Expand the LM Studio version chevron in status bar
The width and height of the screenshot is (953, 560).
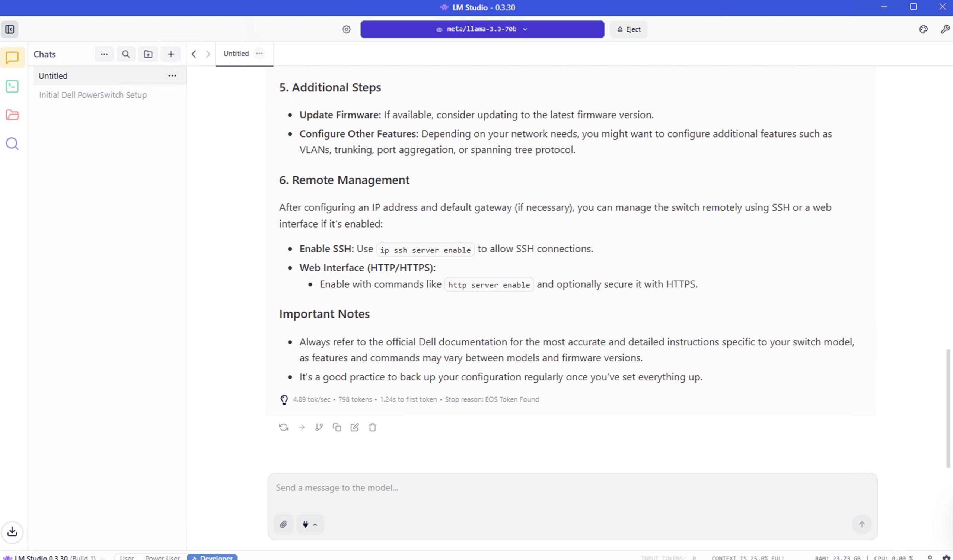[102, 558]
